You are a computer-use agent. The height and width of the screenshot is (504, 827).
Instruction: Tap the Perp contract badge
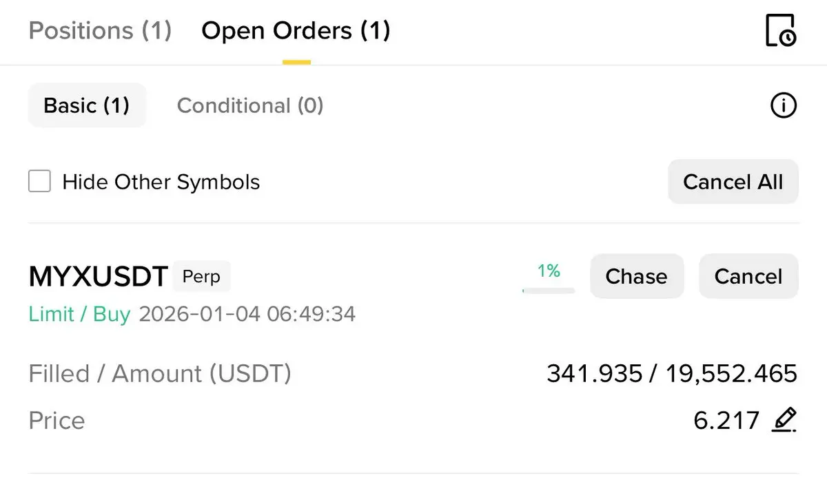coord(201,277)
